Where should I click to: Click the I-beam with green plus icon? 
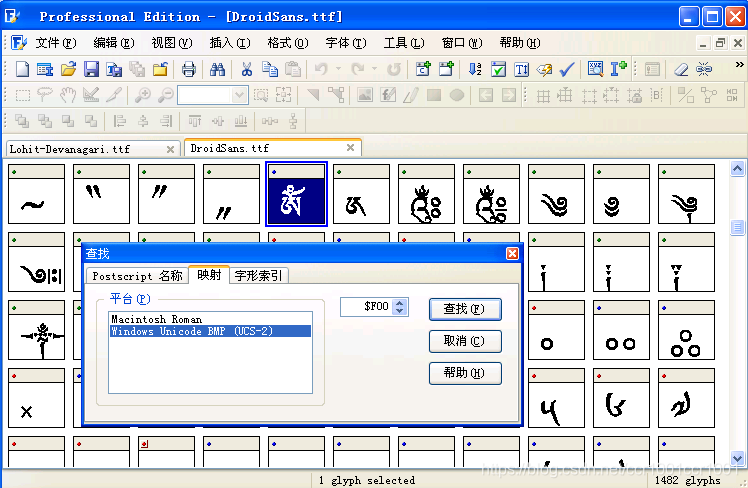pos(619,69)
